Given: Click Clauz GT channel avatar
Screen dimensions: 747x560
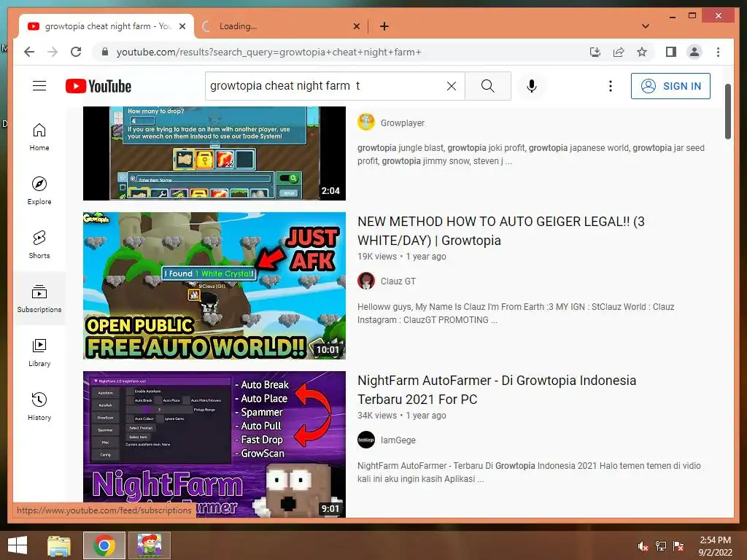Looking at the screenshot, I should click(366, 281).
